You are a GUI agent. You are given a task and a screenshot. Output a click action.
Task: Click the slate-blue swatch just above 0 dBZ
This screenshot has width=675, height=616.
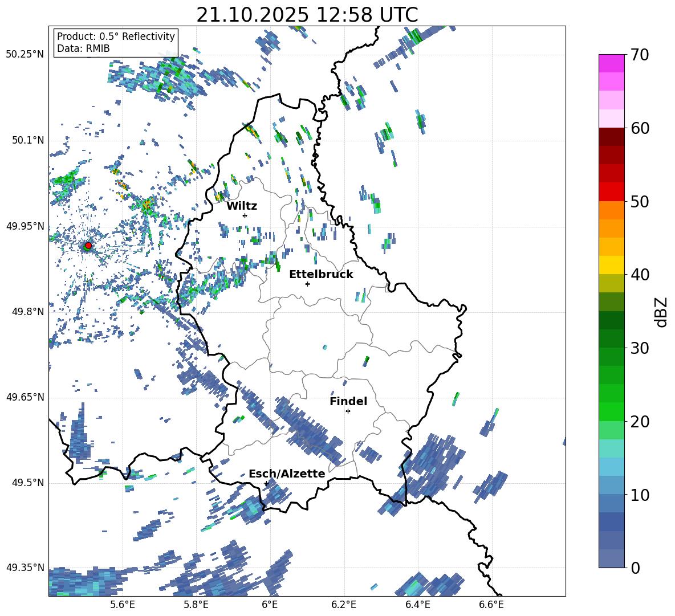click(612, 558)
